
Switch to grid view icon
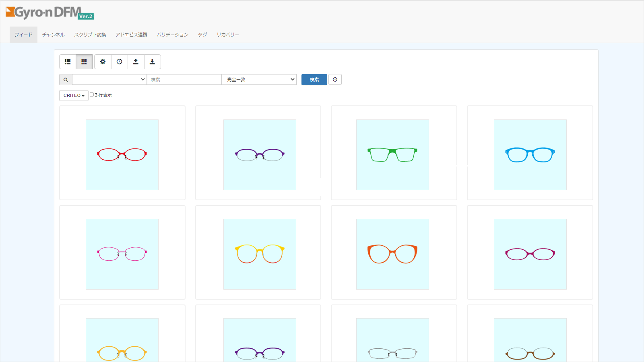(x=84, y=62)
